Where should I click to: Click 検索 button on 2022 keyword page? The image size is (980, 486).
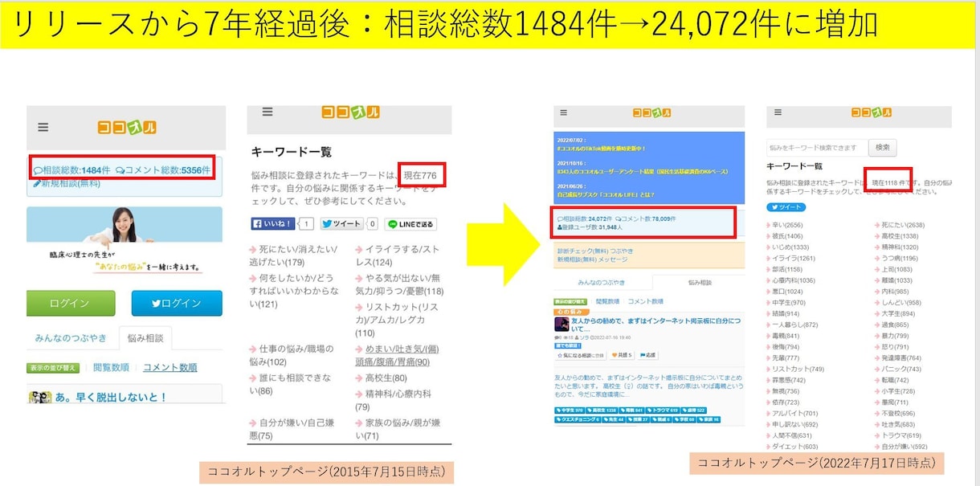tap(884, 147)
